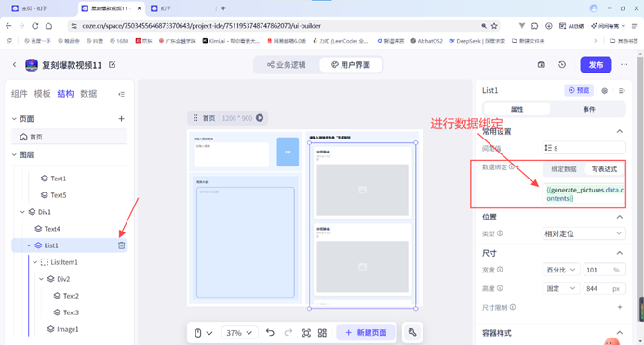The height and width of the screenshot is (345, 644).
Task: Switch to 业务逻辑 tab
Action: [287, 65]
